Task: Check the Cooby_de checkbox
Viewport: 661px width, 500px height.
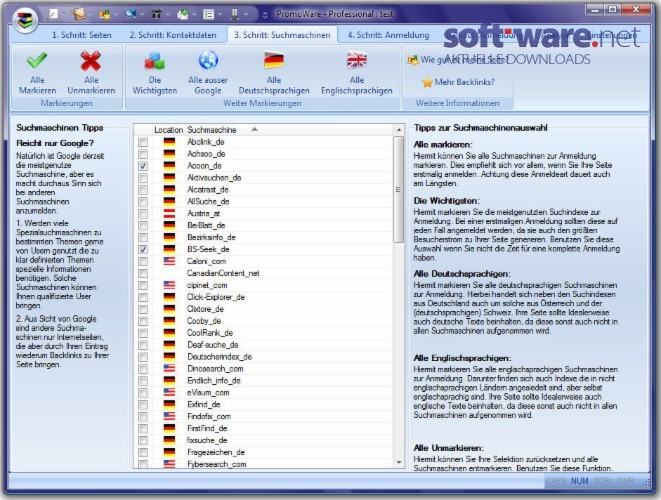Action: click(x=143, y=321)
